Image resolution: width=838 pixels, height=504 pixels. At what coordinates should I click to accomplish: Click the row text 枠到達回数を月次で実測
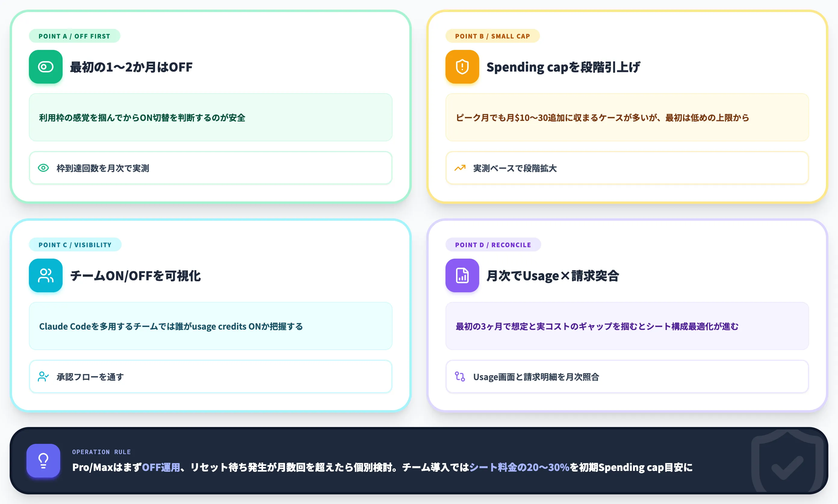click(x=103, y=168)
